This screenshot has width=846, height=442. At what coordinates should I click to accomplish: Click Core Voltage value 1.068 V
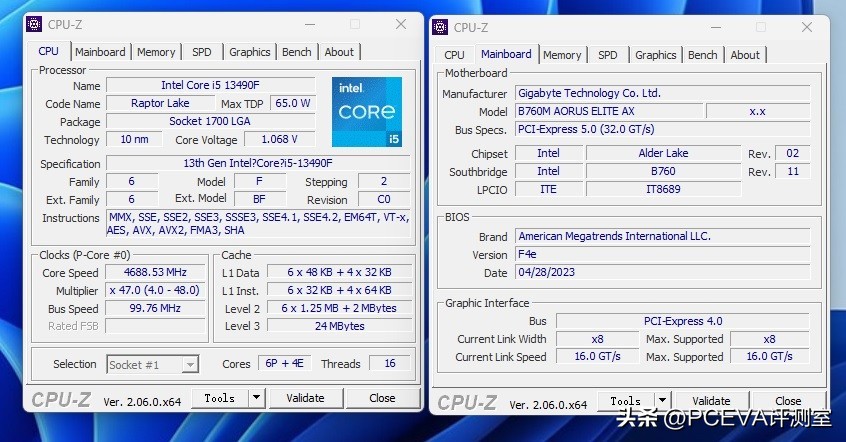279,139
